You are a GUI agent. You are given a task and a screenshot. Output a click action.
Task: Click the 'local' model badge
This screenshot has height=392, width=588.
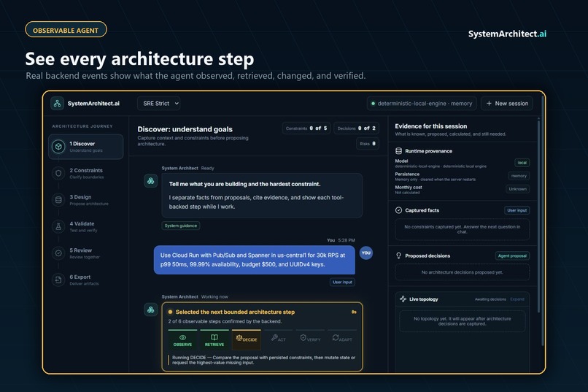(522, 163)
